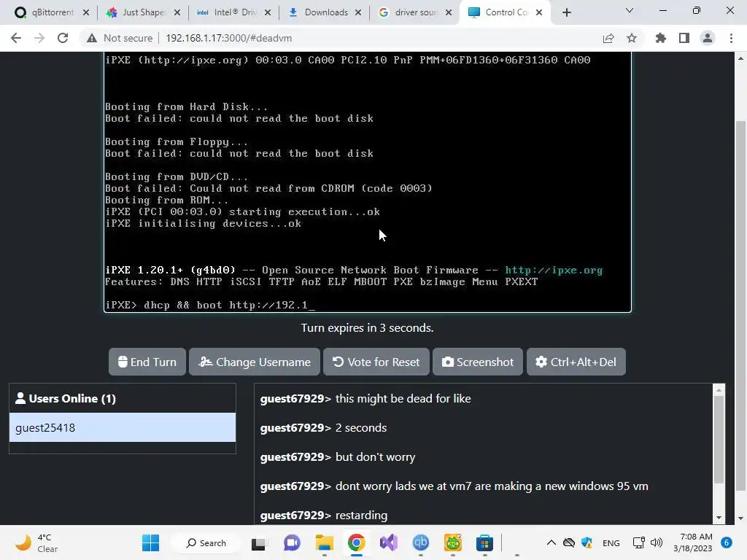The height and width of the screenshot is (560, 747).
Task: Close the Downloads tab
Action: (x=358, y=12)
